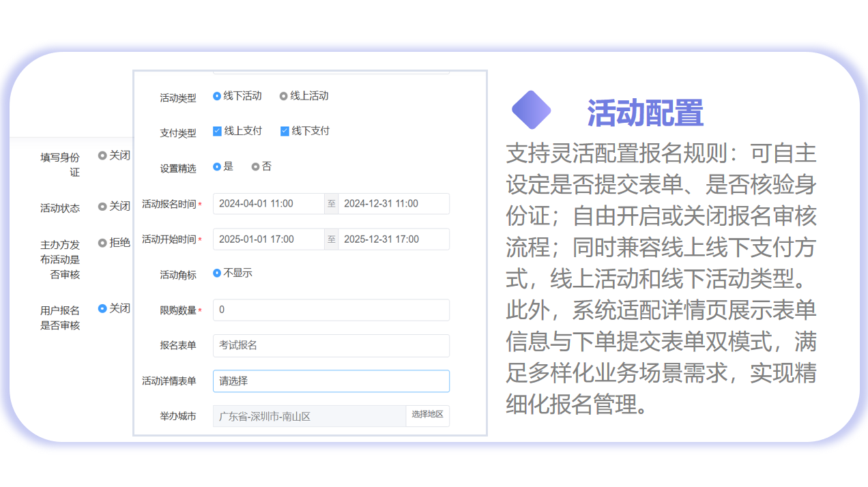Click the purple diamond icon beside 活动配置
This screenshot has height=487, width=868.
pyautogui.click(x=531, y=110)
